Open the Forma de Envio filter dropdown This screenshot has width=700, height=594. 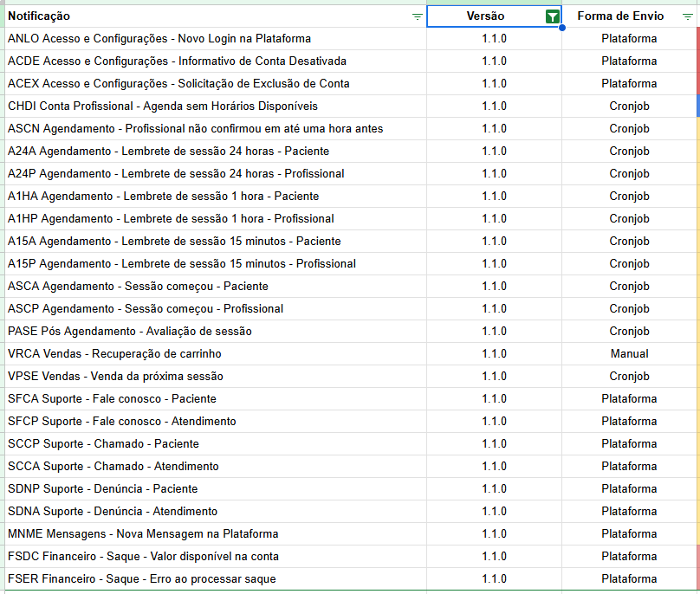click(x=687, y=16)
